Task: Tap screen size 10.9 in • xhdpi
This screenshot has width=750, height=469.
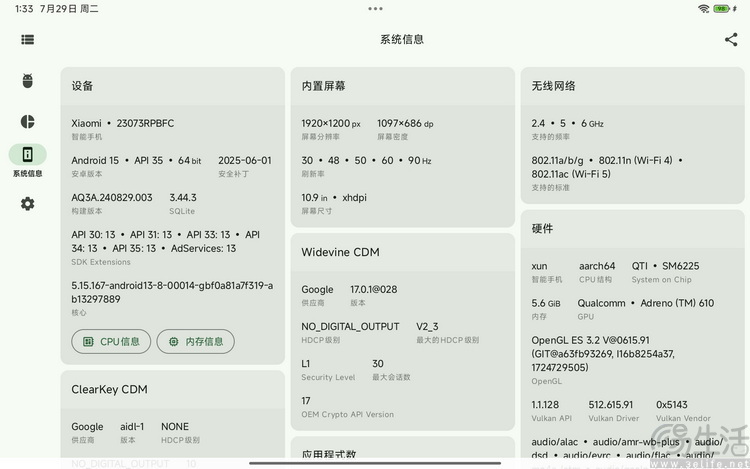Action: 334,197
